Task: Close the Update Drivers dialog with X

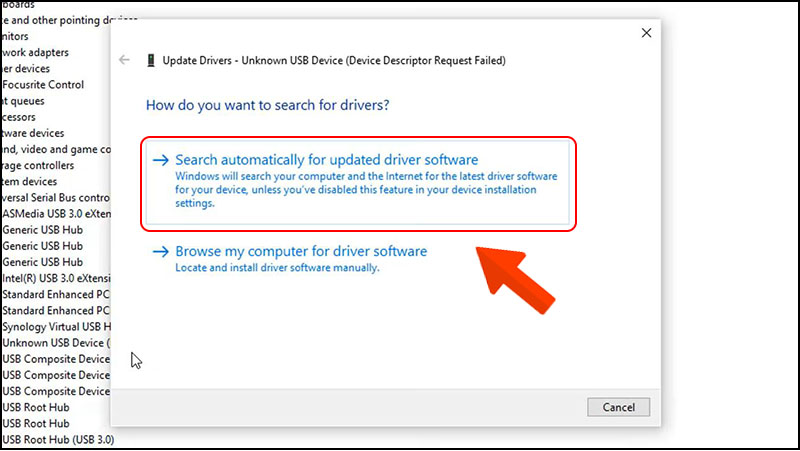Action: tap(646, 33)
